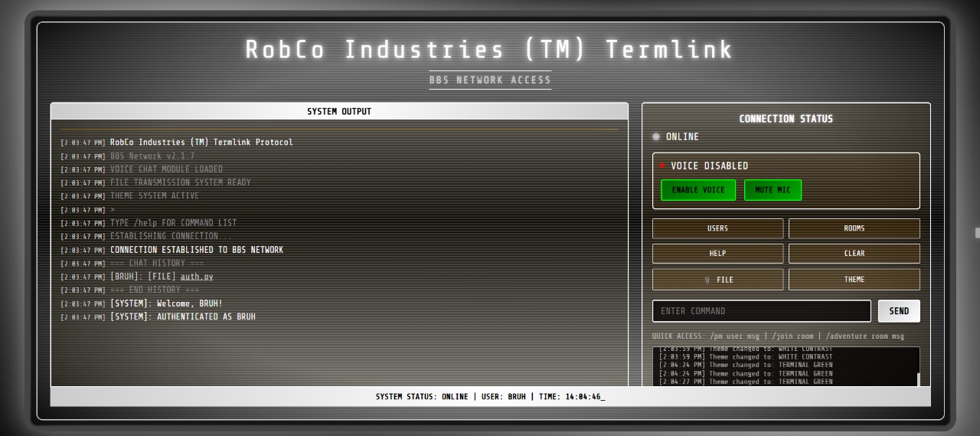The width and height of the screenshot is (980, 436).
Task: Click the '[SYSTEM]: Welcome, BRUH!' message
Action: [x=166, y=303]
